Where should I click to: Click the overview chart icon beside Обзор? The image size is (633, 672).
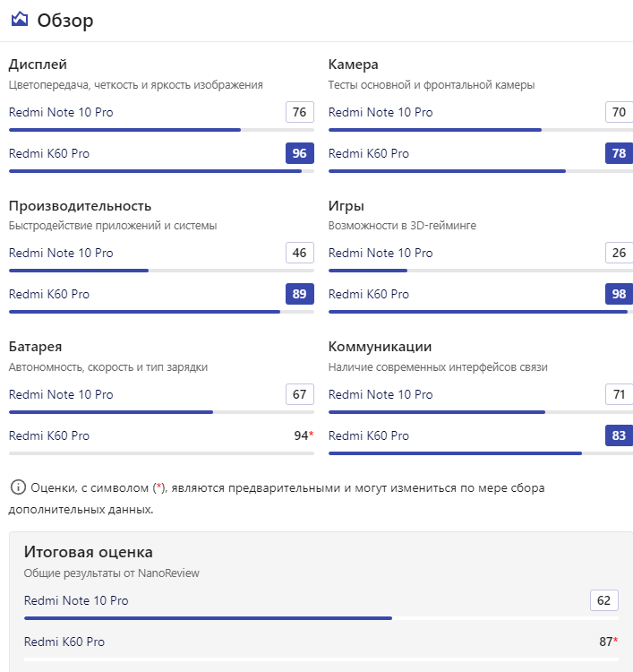[20, 20]
